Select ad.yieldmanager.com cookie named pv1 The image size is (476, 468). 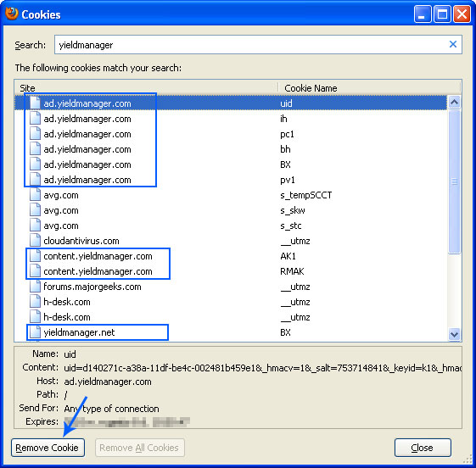coord(231,180)
